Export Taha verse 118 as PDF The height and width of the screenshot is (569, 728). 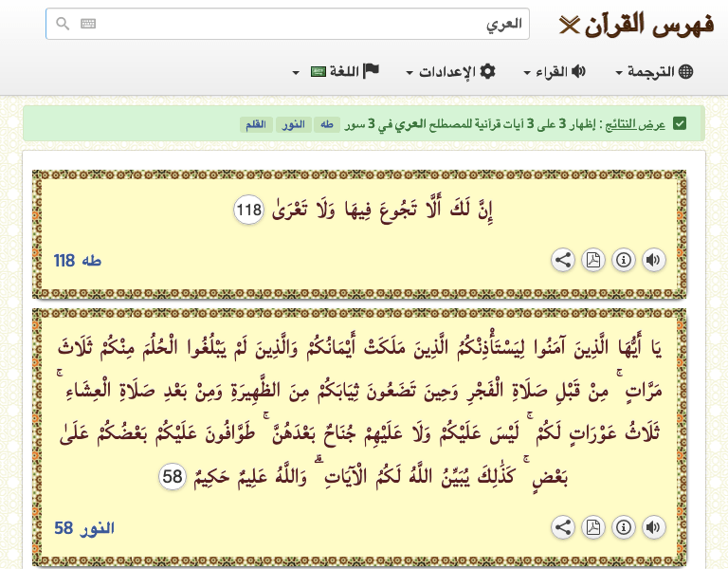[x=592, y=261]
